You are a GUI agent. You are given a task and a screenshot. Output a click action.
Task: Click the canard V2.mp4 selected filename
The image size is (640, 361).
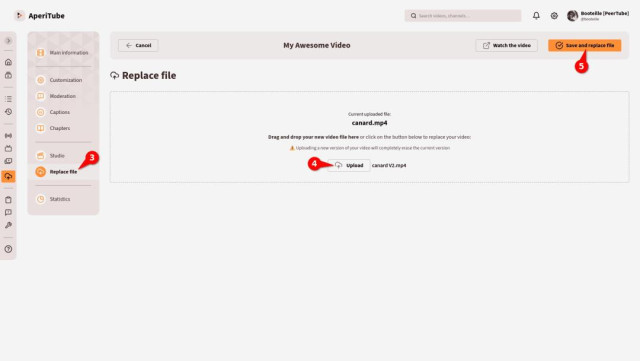pyautogui.click(x=389, y=165)
